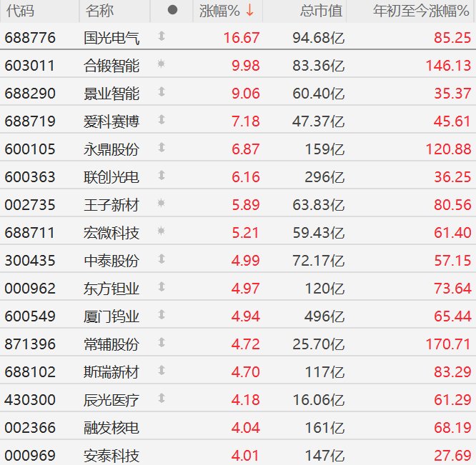Click marker icon in 联创光电 row
476x465 pixels.
coord(162,175)
